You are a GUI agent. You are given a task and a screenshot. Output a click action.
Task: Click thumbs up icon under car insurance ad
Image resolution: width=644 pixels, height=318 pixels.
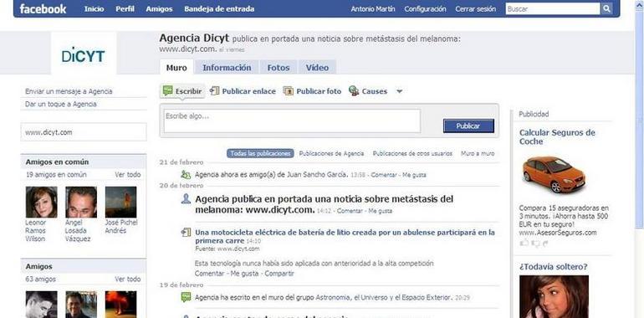tap(524, 244)
